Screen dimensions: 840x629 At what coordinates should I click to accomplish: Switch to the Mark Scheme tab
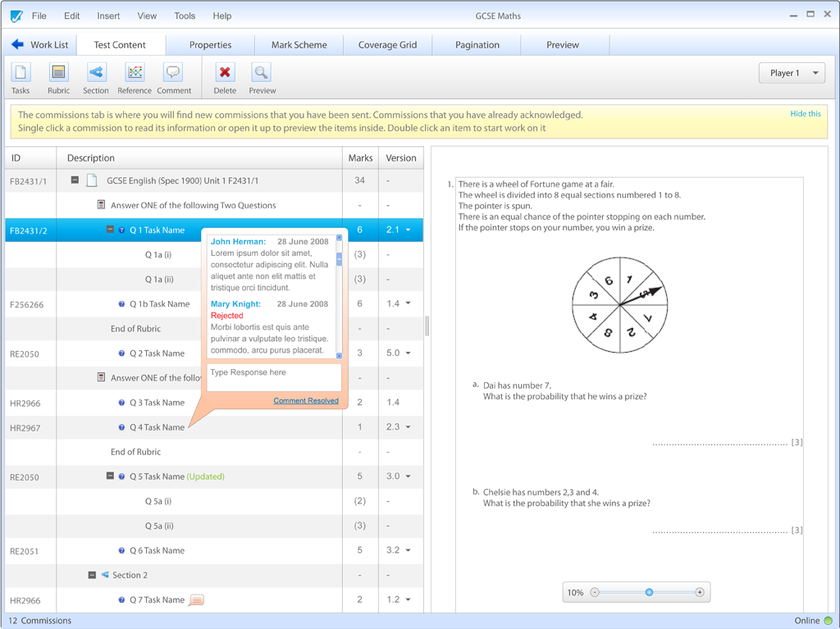pos(299,45)
